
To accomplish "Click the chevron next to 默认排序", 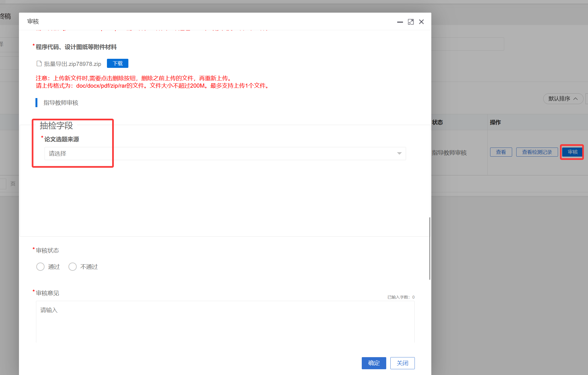I will coord(576,99).
